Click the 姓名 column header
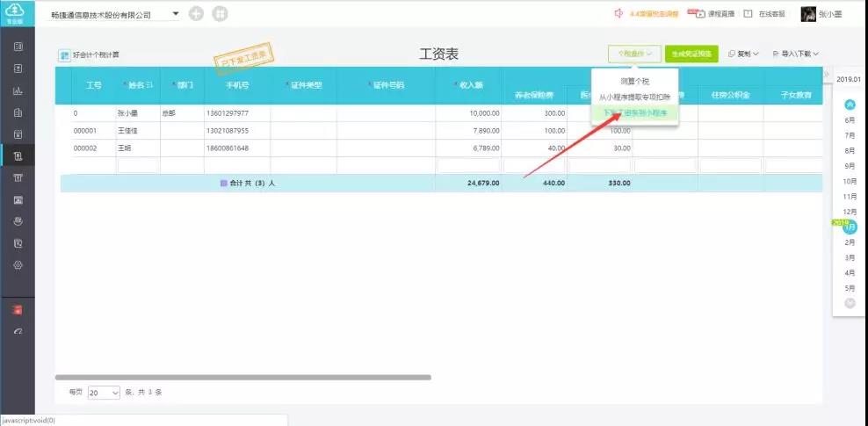This screenshot has height=426, width=868. tap(138, 85)
